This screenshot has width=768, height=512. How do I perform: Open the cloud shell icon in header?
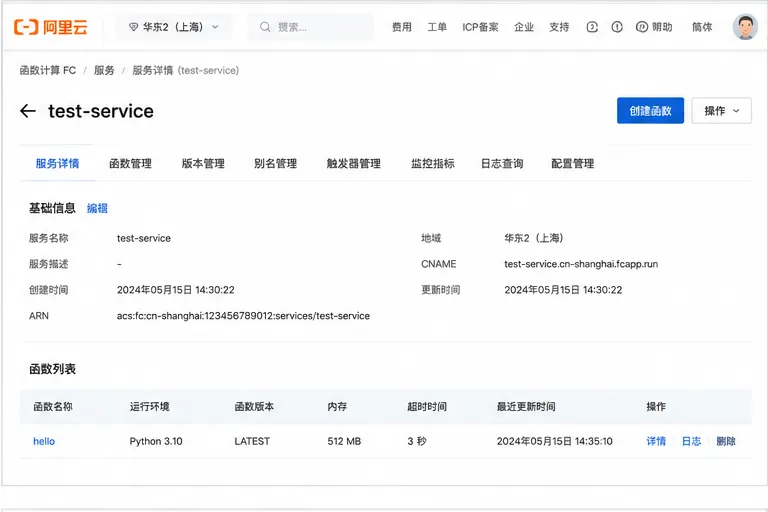click(x=592, y=27)
